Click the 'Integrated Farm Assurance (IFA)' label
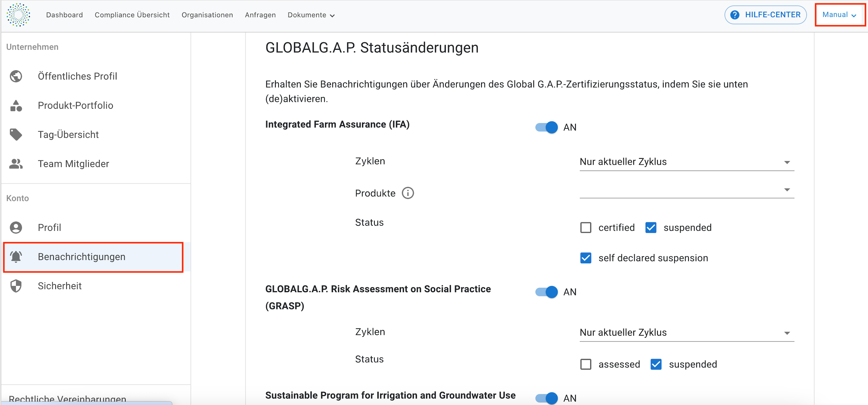 click(337, 124)
